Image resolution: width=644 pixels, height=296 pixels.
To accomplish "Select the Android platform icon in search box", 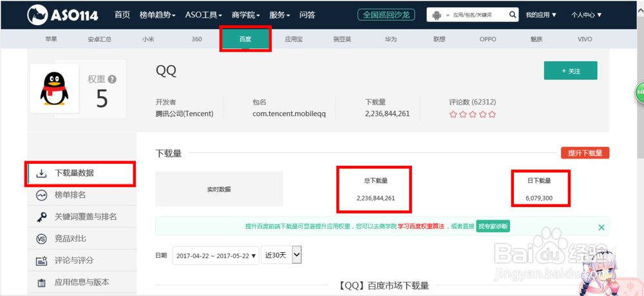I will coord(437,15).
